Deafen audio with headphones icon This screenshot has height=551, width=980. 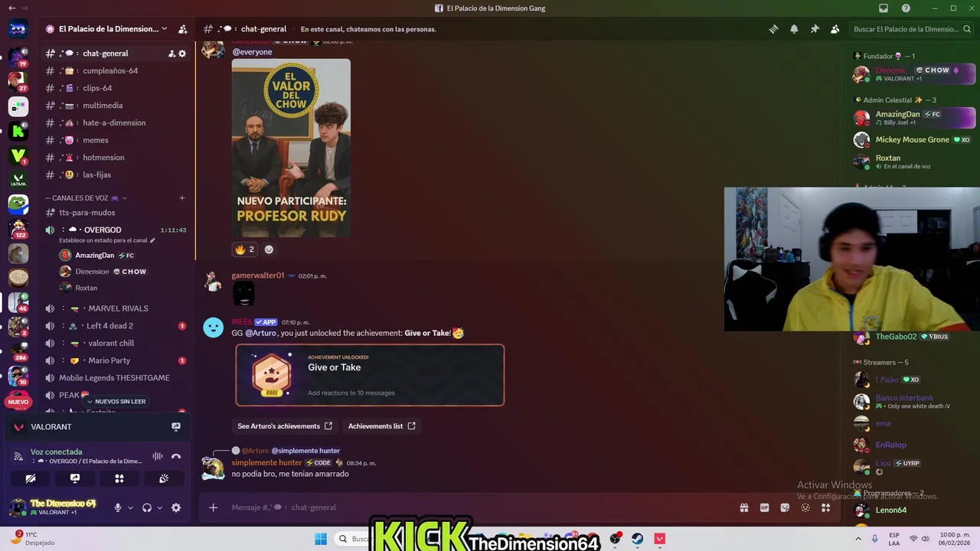tap(147, 507)
